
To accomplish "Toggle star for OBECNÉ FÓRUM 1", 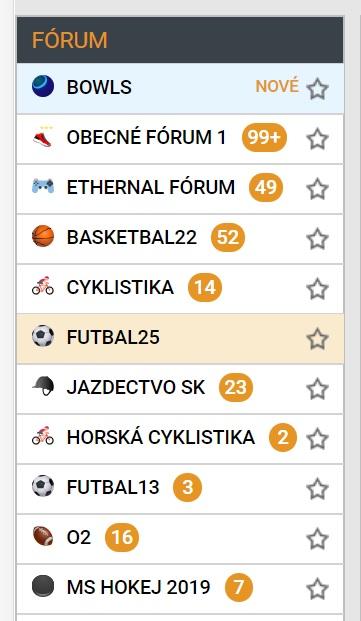I will point(317,139).
